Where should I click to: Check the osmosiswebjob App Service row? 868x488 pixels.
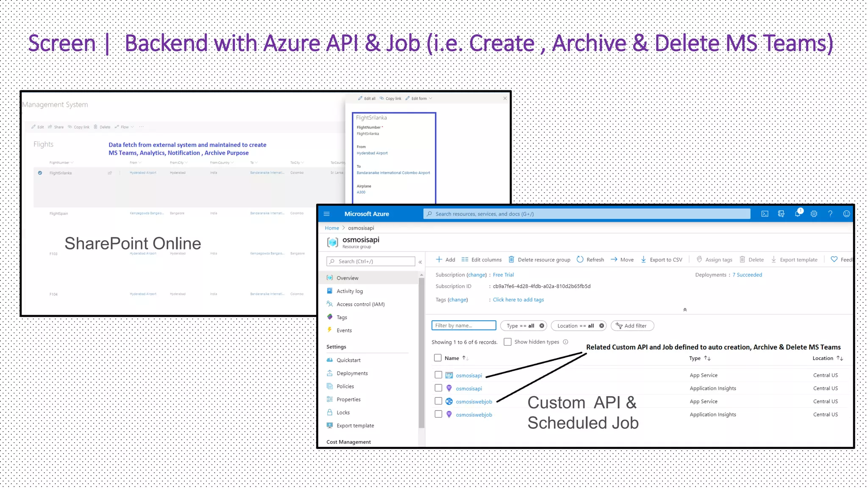(x=438, y=401)
